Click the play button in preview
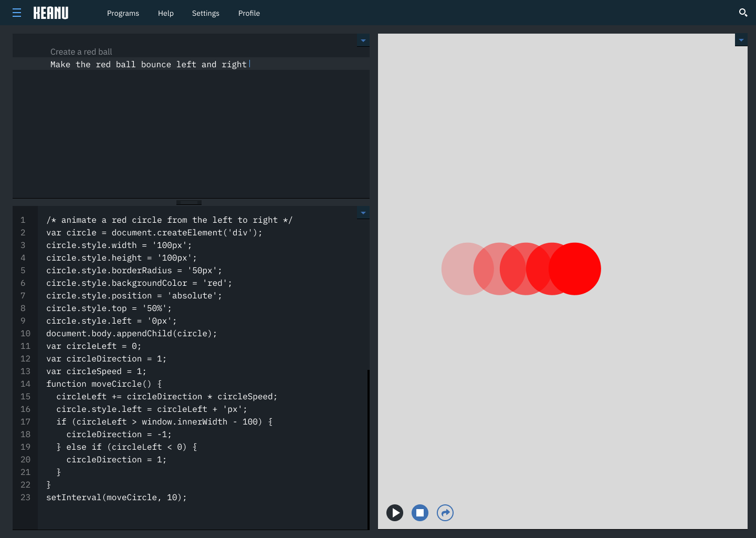The image size is (756, 538). (395, 513)
